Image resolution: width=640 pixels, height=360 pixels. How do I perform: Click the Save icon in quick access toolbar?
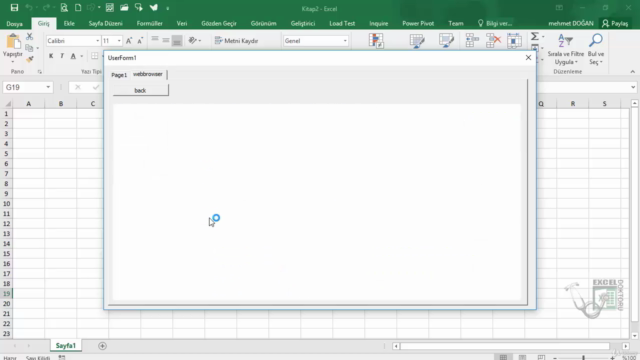point(14,8)
